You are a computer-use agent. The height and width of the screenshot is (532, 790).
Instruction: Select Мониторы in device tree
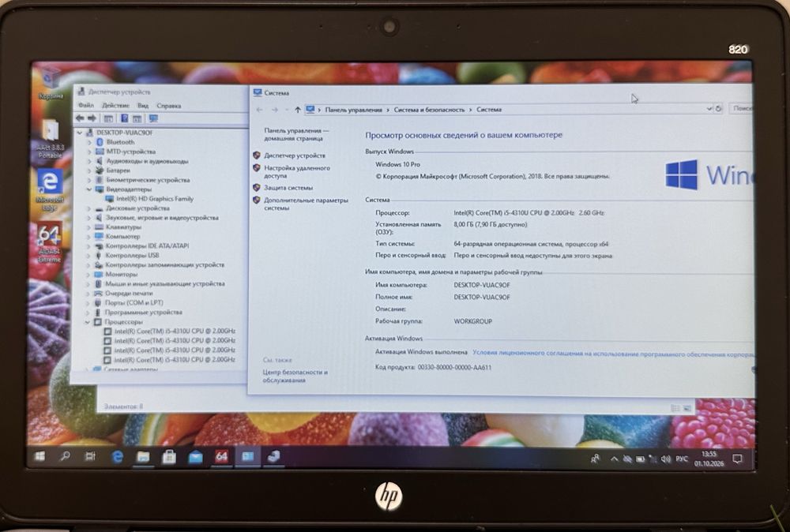click(x=122, y=275)
